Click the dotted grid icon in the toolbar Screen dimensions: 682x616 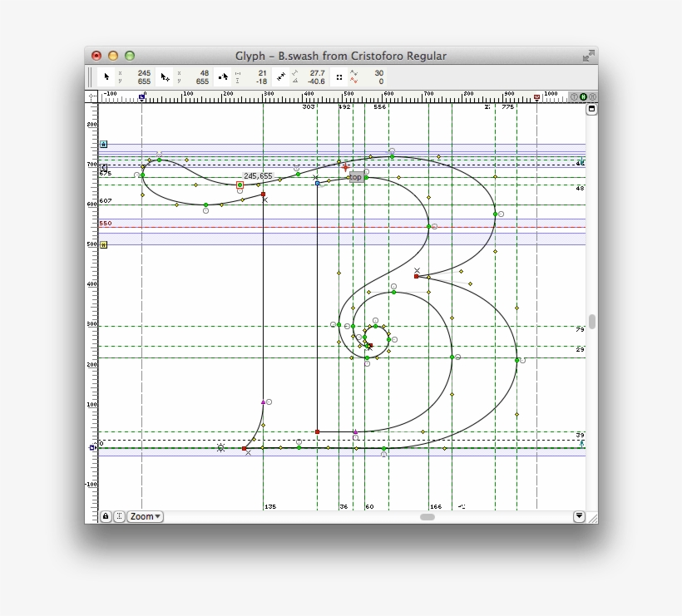point(339,77)
